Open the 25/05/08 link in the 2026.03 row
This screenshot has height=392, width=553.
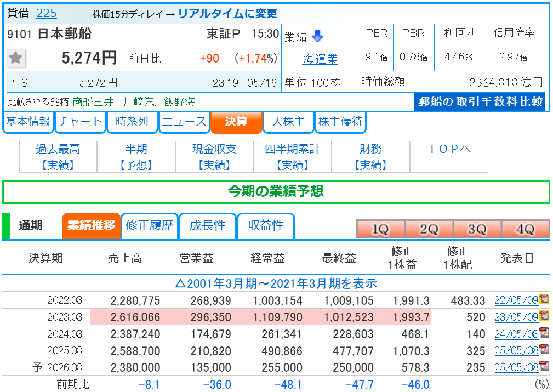[516, 367]
